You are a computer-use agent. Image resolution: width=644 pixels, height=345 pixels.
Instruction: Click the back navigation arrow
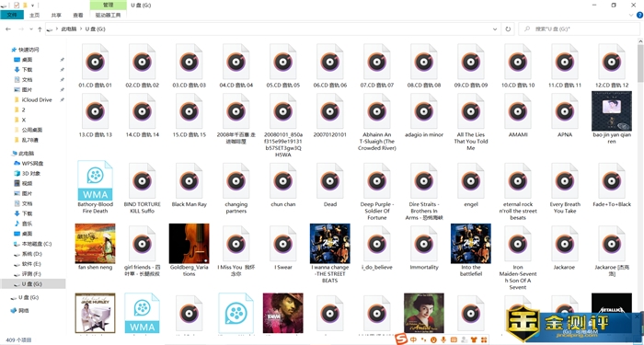(x=8, y=29)
